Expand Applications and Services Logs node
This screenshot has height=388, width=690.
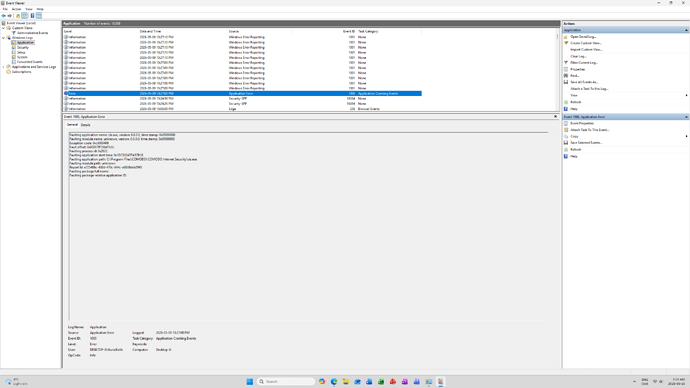4,67
